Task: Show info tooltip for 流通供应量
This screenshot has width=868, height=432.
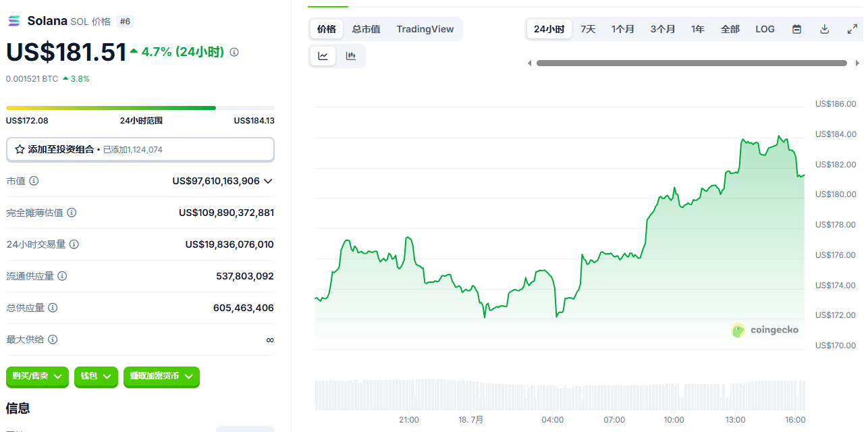Action: [62, 276]
